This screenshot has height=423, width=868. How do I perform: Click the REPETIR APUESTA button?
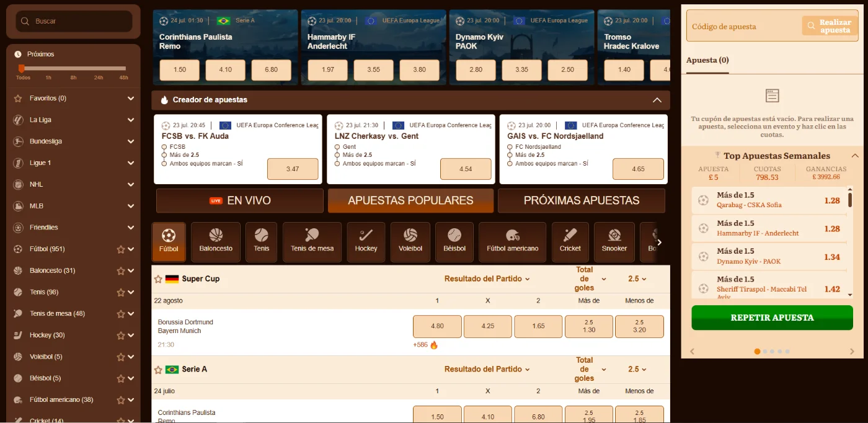tap(773, 318)
